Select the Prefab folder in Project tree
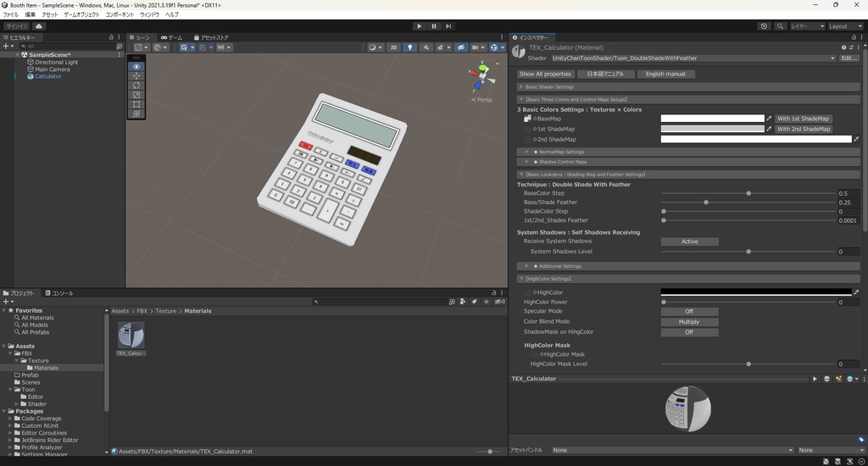The image size is (868, 466). 30,375
